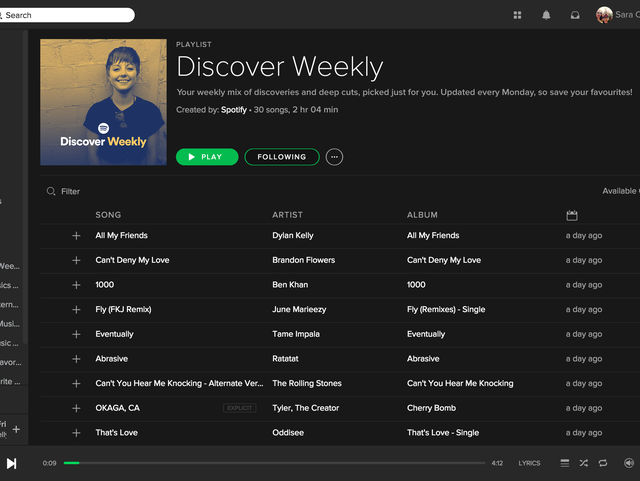Add All My Friends to your library
Screen dimensions: 640x481
coord(76,236)
